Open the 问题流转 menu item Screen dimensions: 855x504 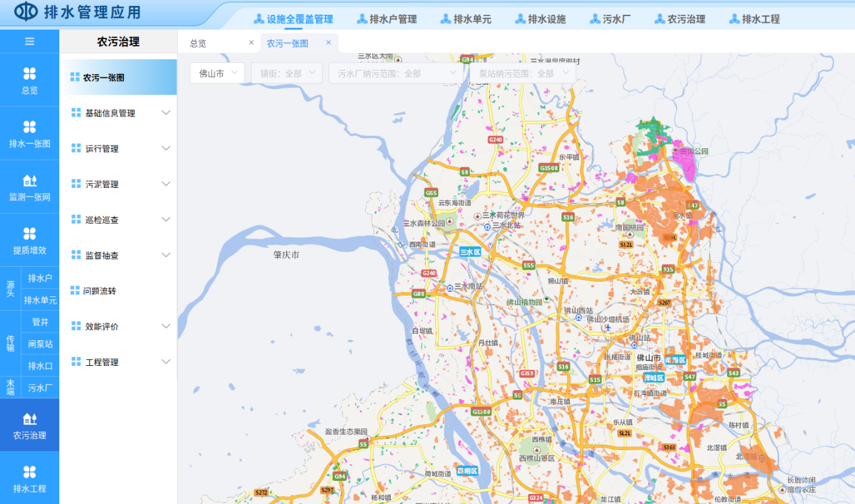pos(100,291)
